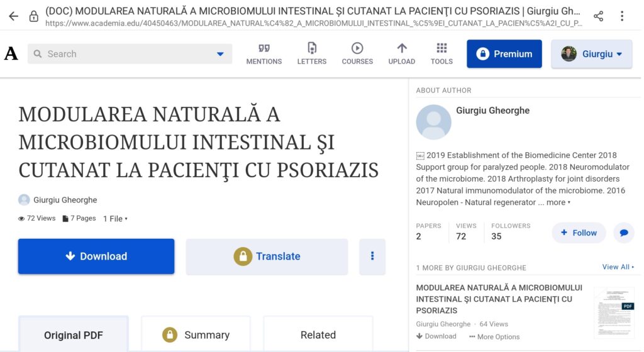Click the Upload arrow icon
Image resolution: width=644 pixels, height=352 pixels.
pos(401,48)
